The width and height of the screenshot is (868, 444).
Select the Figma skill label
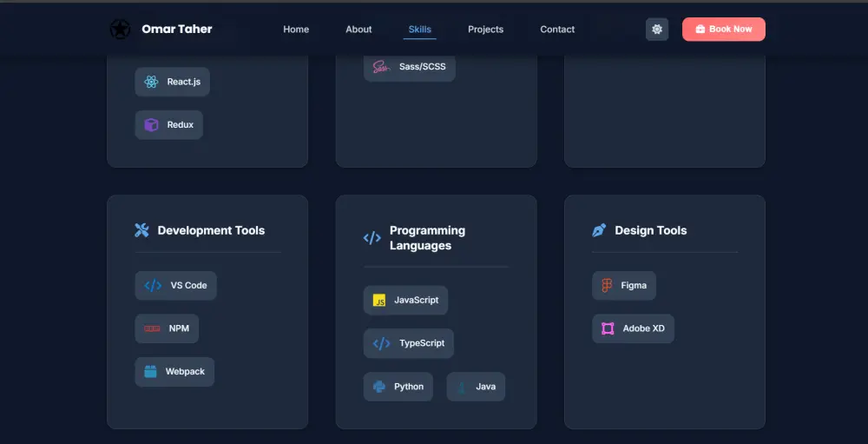pos(634,286)
